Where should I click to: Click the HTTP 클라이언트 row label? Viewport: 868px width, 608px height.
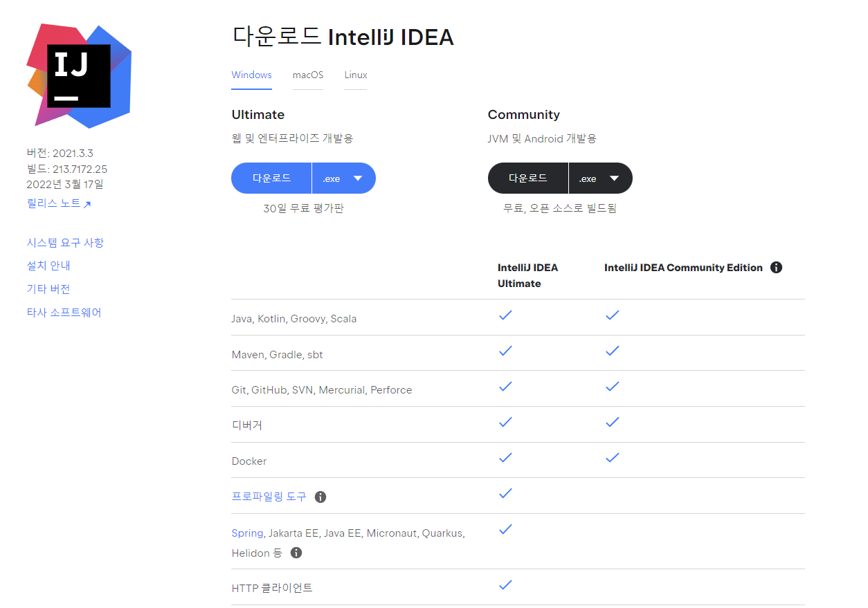[x=272, y=588]
